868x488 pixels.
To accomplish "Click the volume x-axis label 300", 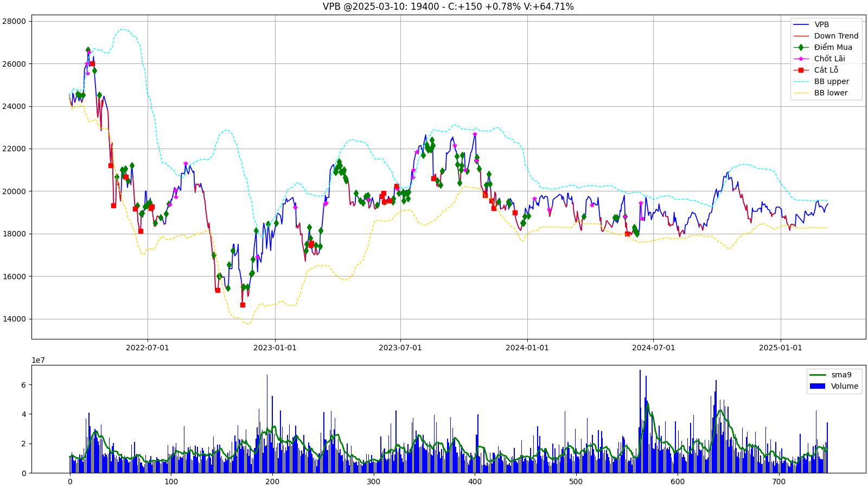I will (373, 481).
